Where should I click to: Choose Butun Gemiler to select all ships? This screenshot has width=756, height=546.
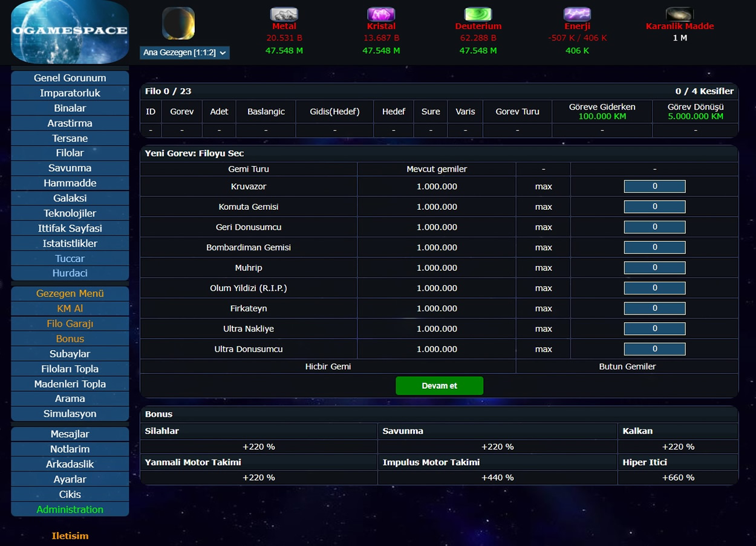coord(627,366)
